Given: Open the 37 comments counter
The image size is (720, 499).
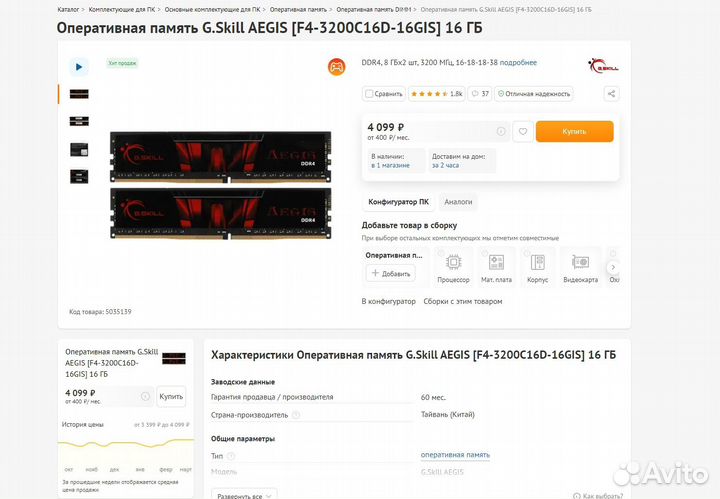Looking at the screenshot, I should point(480,94).
